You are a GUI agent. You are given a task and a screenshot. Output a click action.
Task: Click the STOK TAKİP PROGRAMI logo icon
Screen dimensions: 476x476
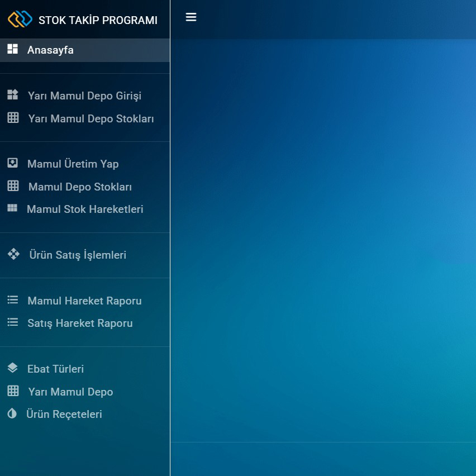click(20, 19)
